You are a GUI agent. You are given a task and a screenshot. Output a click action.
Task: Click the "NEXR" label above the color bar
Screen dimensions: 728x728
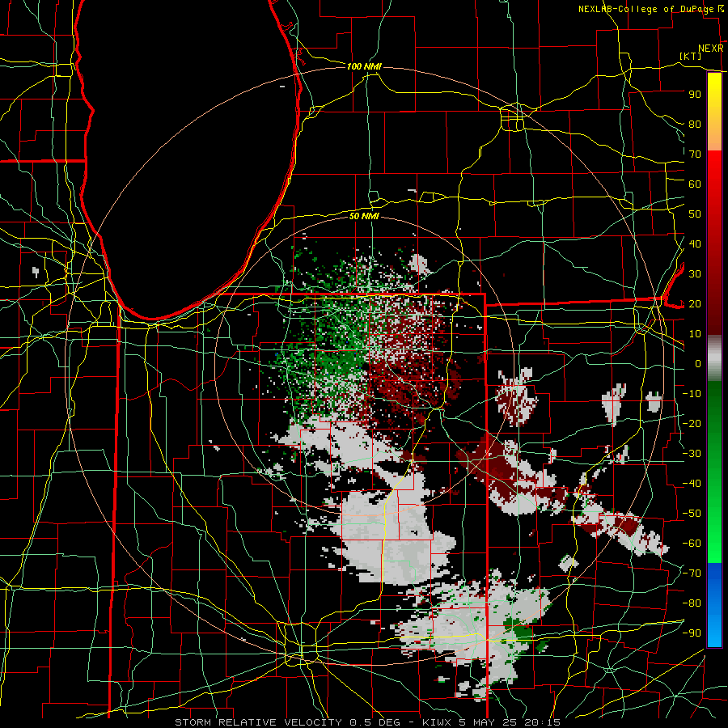point(711,49)
